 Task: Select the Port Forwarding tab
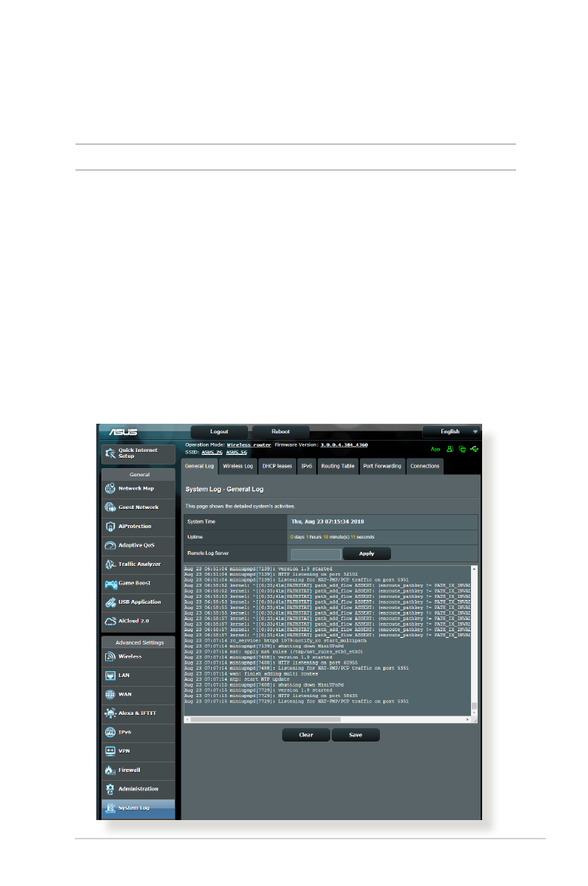382,466
